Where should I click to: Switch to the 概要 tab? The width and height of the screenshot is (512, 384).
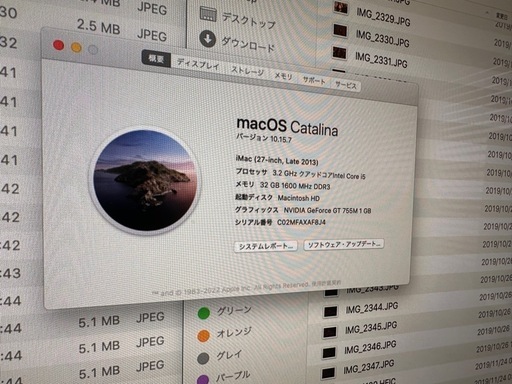click(156, 59)
